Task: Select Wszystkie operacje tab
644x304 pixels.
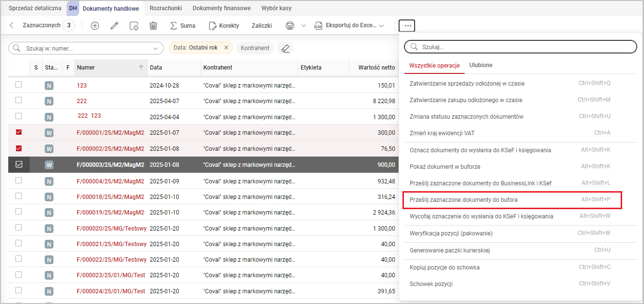Action: (435, 65)
